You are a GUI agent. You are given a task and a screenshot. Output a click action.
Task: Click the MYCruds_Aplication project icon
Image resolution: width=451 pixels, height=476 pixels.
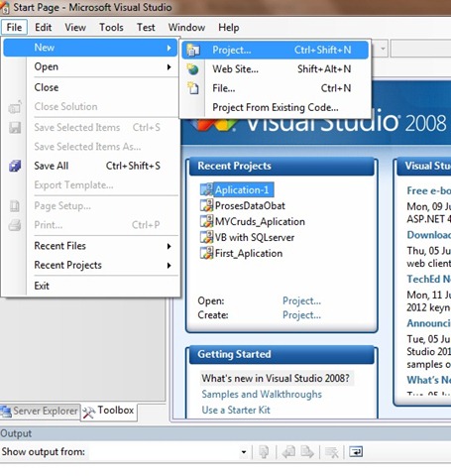click(207, 221)
